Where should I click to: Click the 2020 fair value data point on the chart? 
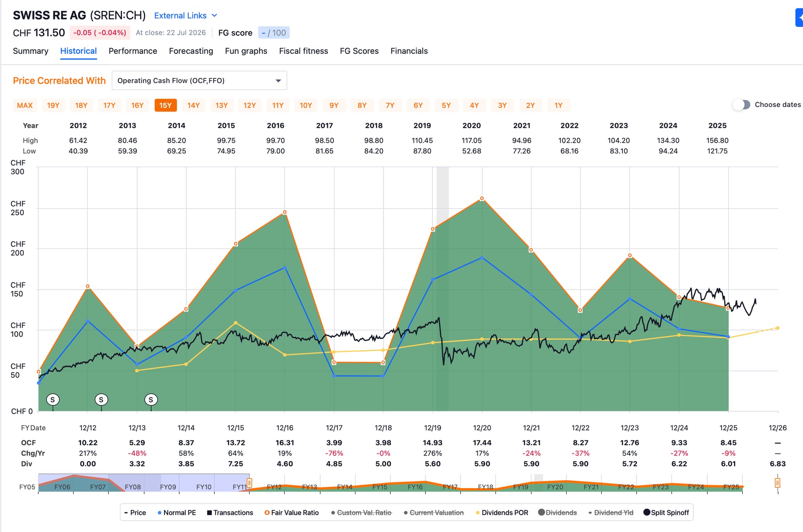coord(482,199)
